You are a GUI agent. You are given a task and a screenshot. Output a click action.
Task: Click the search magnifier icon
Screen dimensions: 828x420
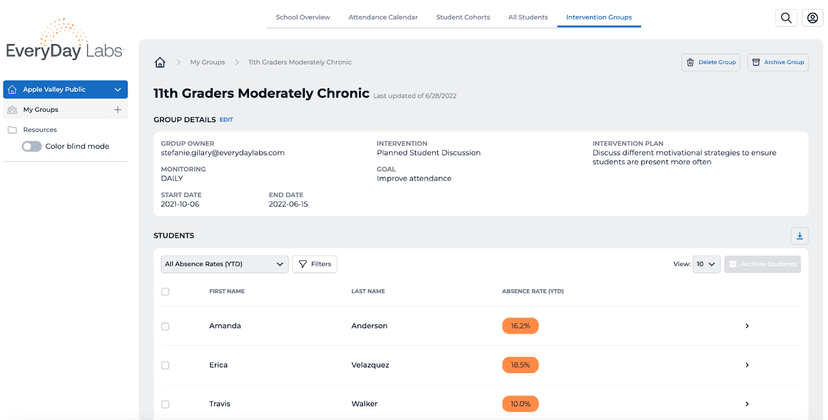click(x=786, y=18)
